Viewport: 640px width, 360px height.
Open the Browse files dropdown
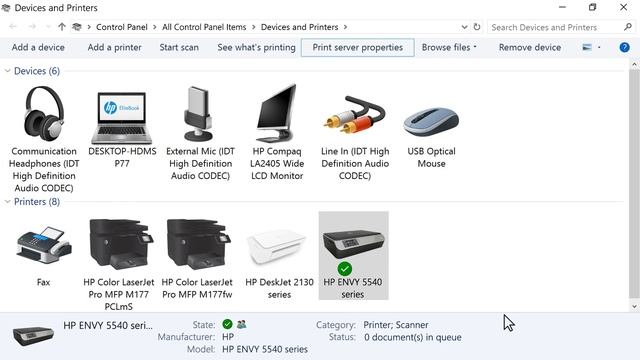pos(449,47)
